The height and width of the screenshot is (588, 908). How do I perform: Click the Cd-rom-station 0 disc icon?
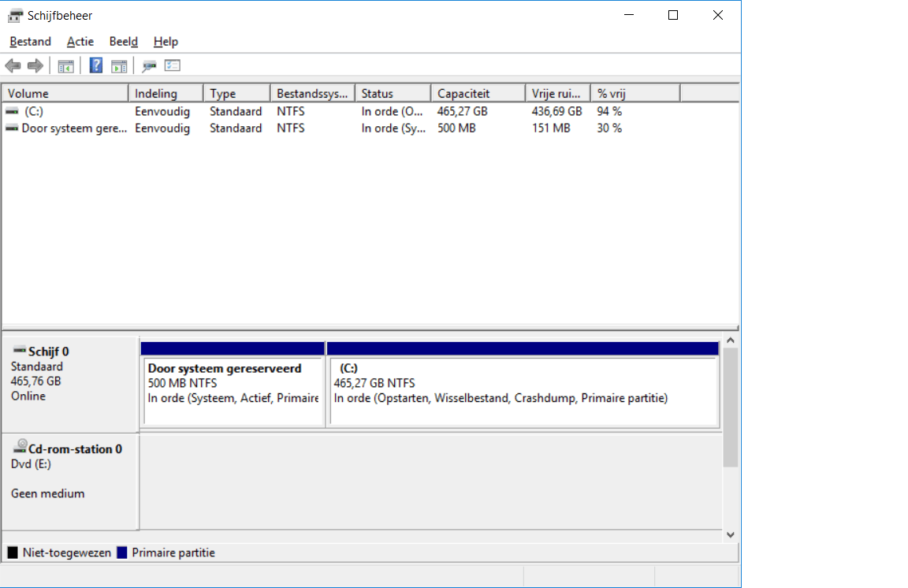(x=20, y=446)
